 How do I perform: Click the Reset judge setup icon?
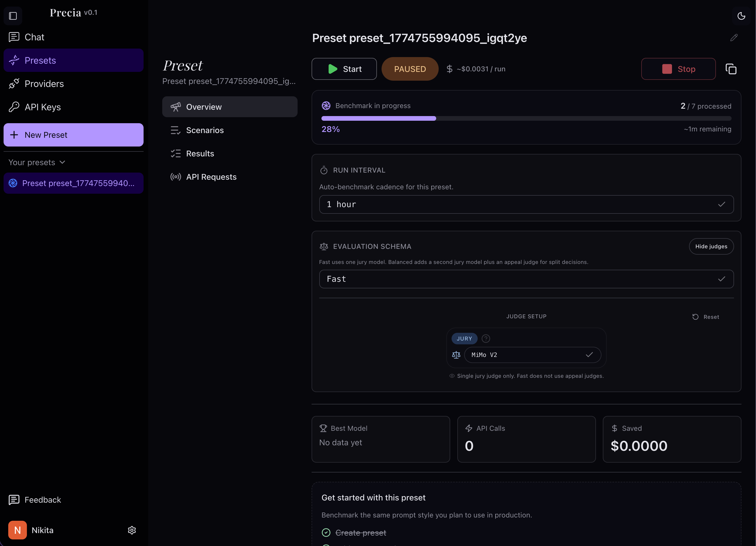(695, 317)
